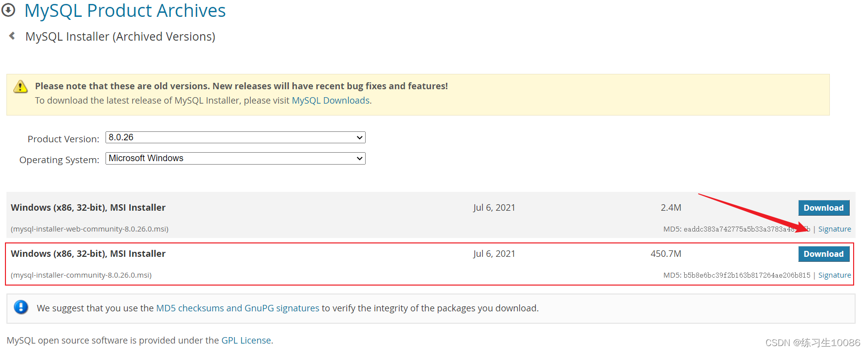Open Signature link for the web-community installer
Screen dimensions: 868x352
[834, 229]
